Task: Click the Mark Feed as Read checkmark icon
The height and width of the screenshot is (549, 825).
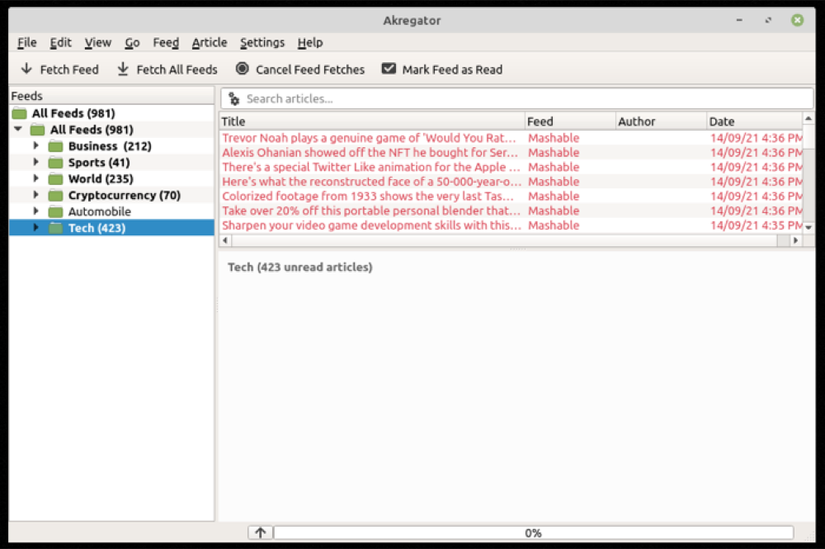Action: pyautogui.click(x=389, y=68)
